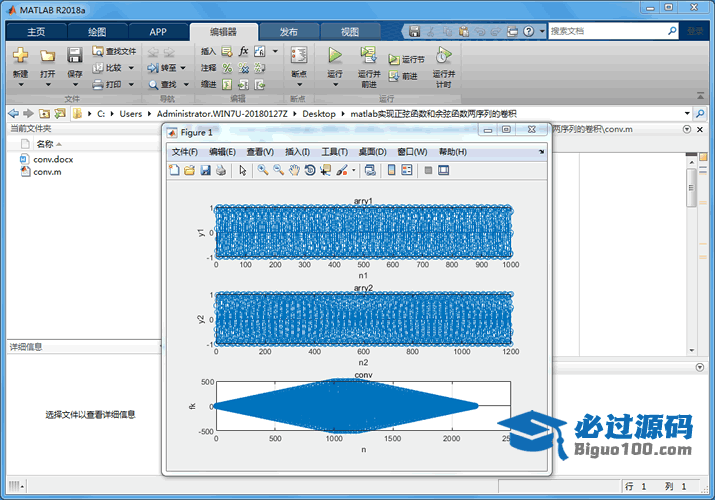715x500 pixels.
Task: Expand the Print (打印) dropdown arrow
Action: click(x=131, y=84)
